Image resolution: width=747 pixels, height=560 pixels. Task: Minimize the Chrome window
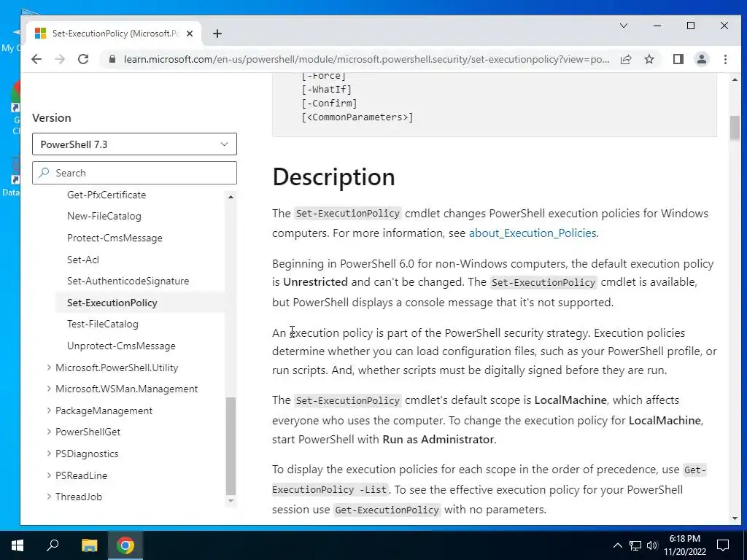(657, 26)
